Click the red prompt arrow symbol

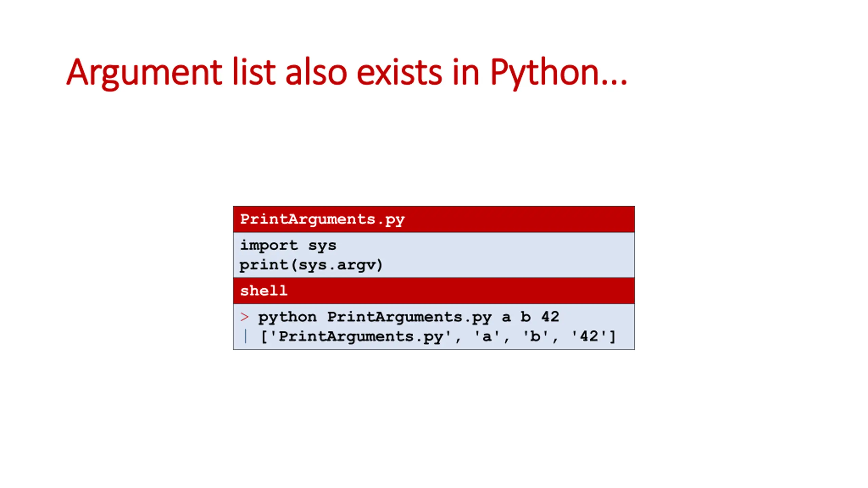[244, 317]
